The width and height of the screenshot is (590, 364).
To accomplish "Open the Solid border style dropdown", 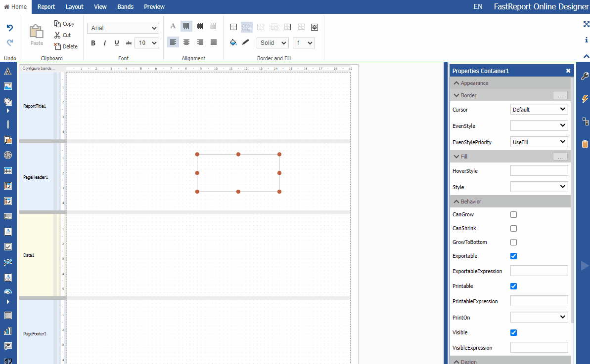I will click(x=272, y=43).
